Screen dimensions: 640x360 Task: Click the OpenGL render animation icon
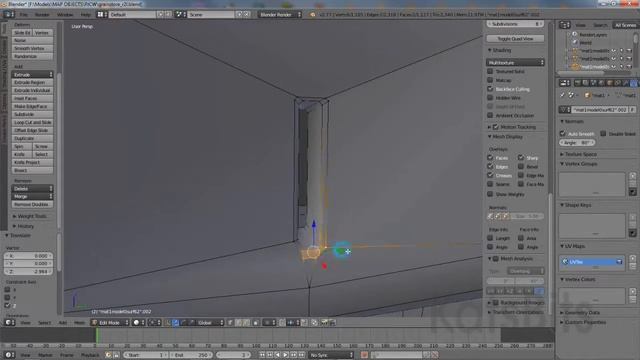[x=333, y=322]
